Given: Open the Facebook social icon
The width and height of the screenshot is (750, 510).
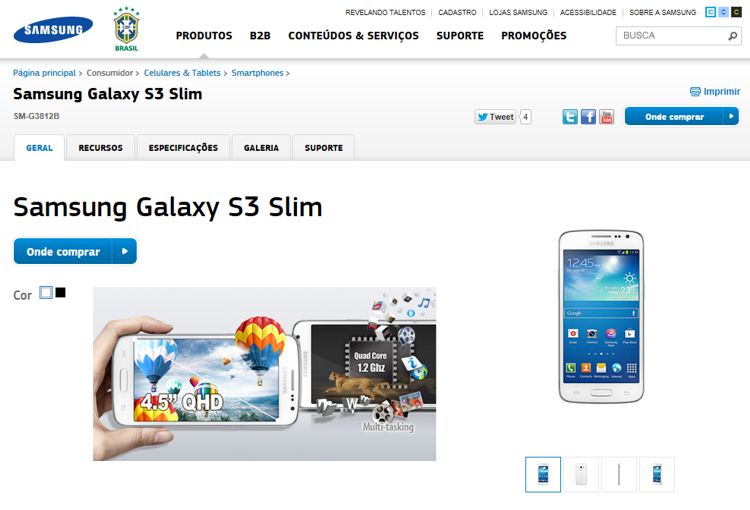Looking at the screenshot, I should click(588, 117).
